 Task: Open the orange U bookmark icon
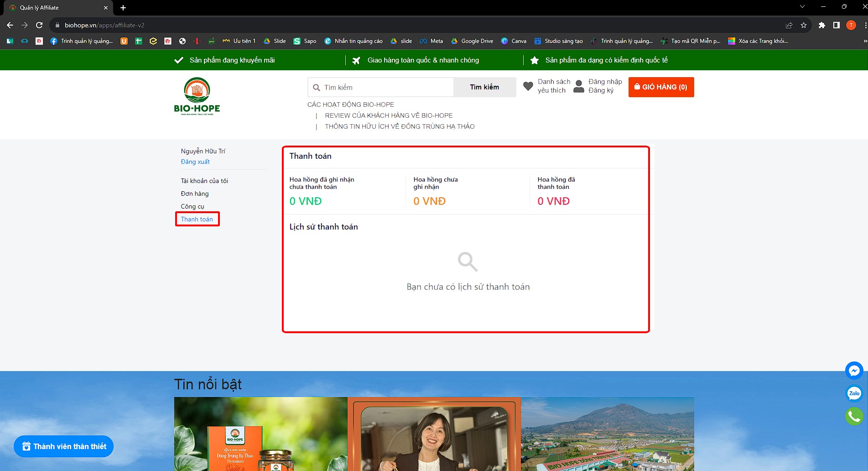(x=124, y=41)
